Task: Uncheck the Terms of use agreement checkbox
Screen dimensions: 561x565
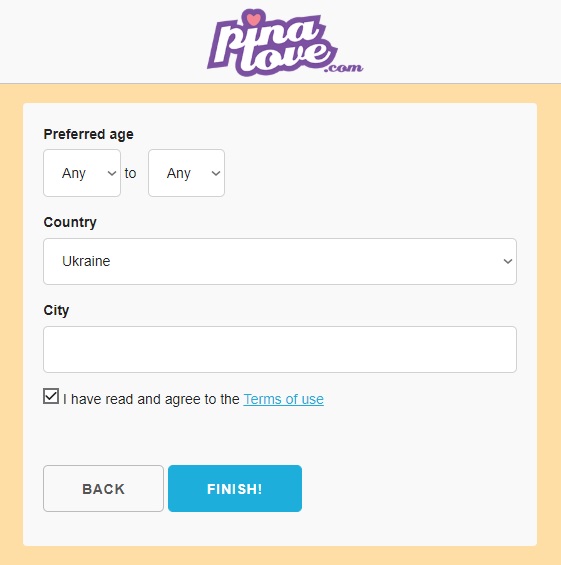Action: click(51, 396)
